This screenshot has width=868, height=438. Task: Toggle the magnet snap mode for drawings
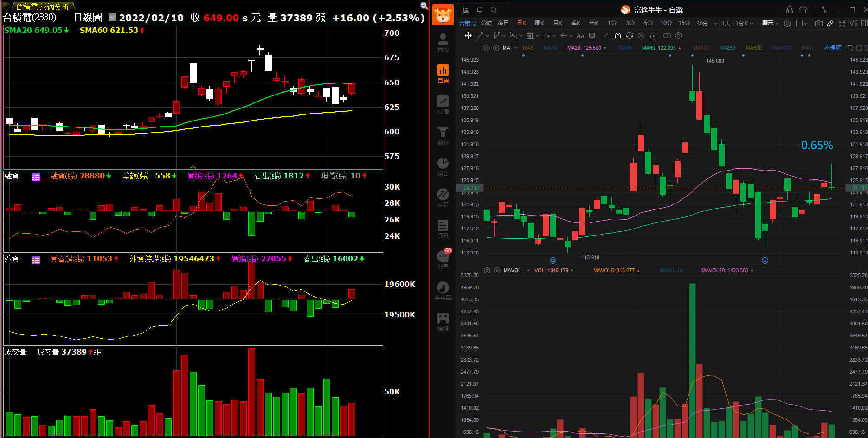pos(618,36)
